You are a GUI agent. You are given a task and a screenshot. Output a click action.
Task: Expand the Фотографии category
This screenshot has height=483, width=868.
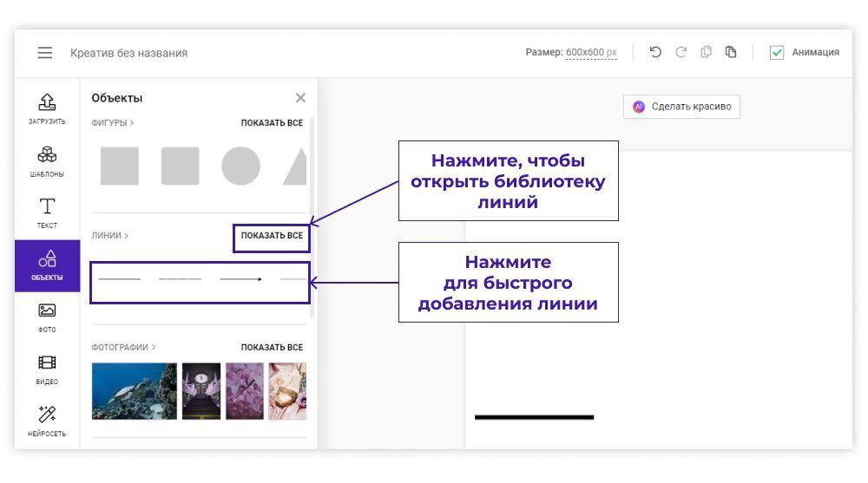point(123,348)
